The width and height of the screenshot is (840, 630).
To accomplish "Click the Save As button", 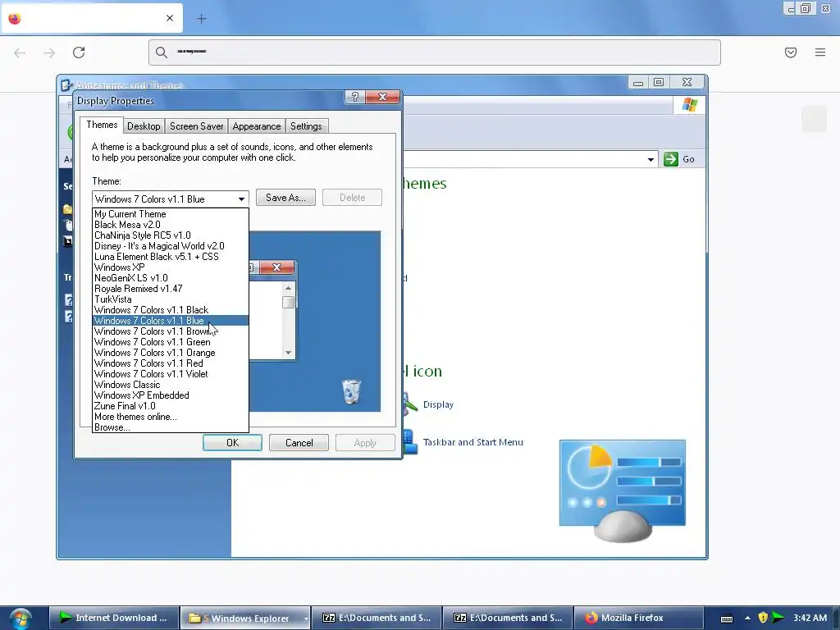I will pyautogui.click(x=285, y=198).
